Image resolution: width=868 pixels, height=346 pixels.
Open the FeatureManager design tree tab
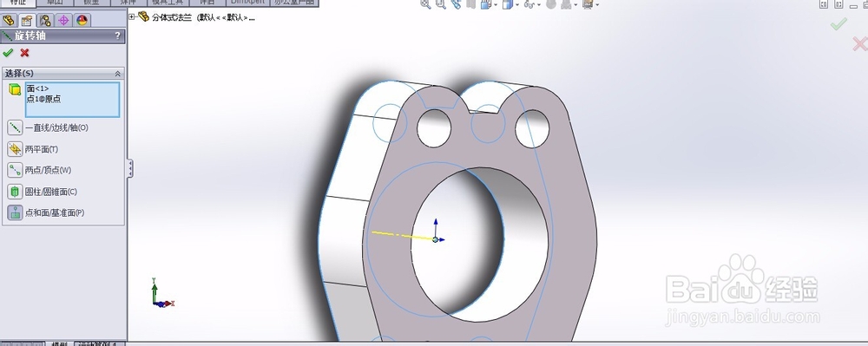point(9,21)
